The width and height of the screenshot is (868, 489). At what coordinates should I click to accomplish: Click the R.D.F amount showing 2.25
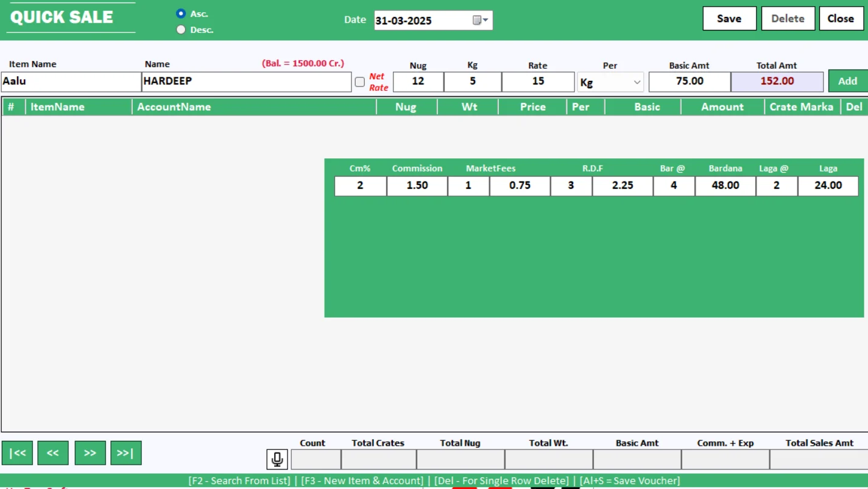[x=623, y=186]
